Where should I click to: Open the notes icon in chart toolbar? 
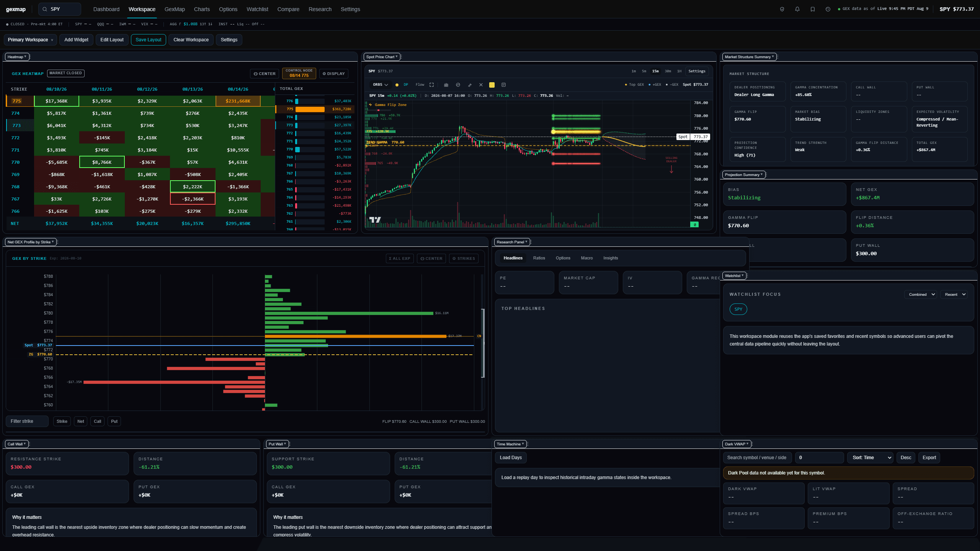point(503,85)
